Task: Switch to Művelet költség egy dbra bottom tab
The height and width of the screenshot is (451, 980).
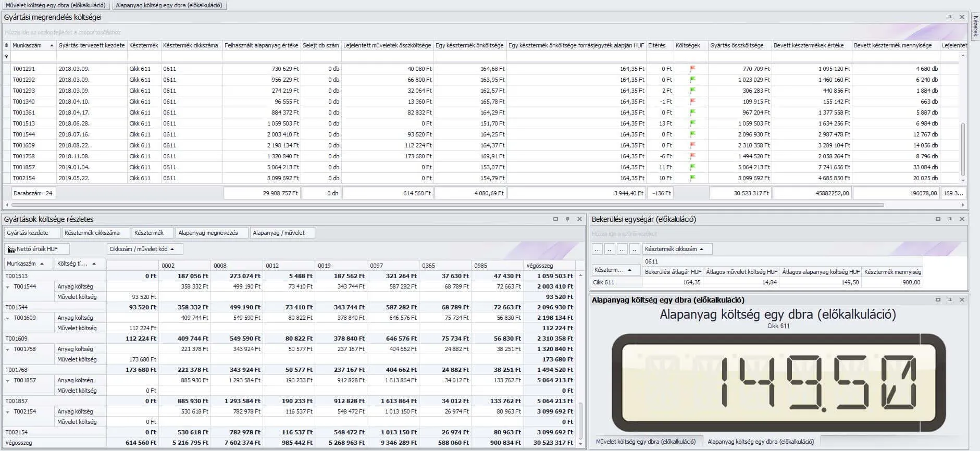Action: point(646,442)
